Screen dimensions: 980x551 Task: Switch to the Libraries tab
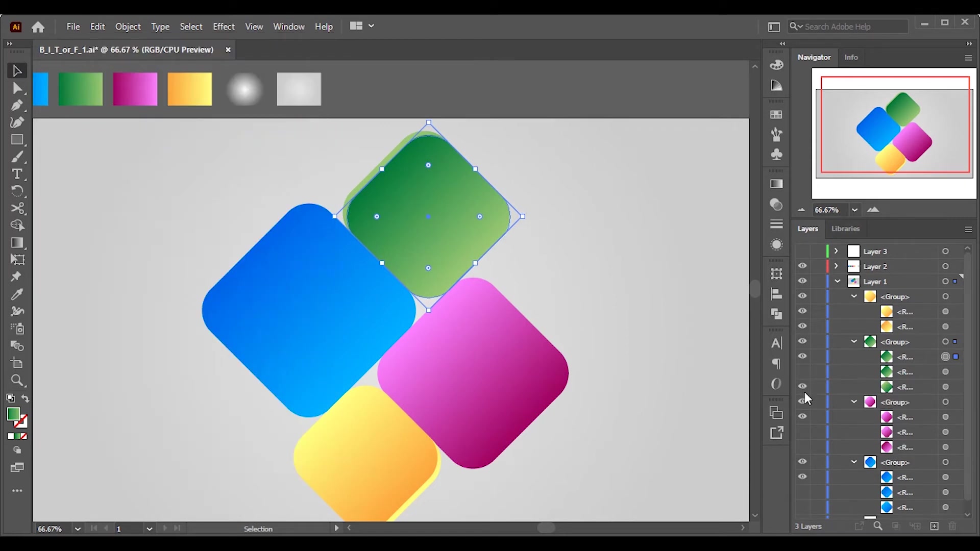[x=845, y=229]
